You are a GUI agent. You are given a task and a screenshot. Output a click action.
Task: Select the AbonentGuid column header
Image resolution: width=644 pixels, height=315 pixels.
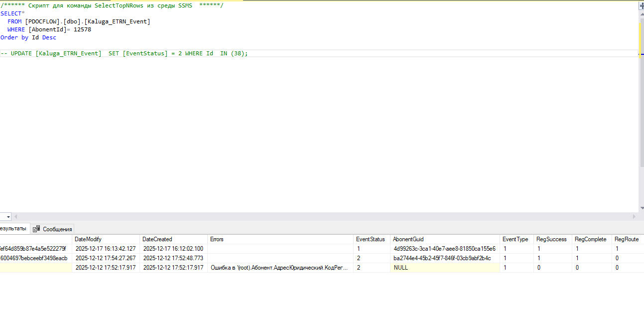click(408, 239)
